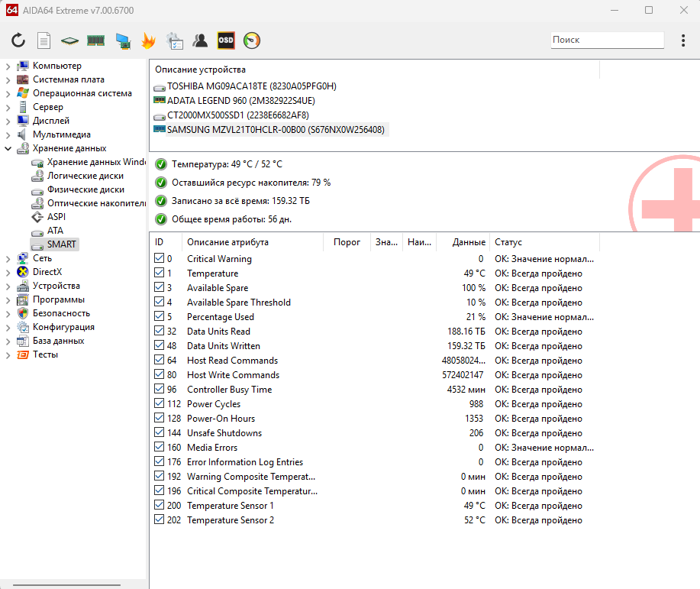The image size is (700, 589).
Task: Expand the Устройства tree node
Action: (8, 286)
